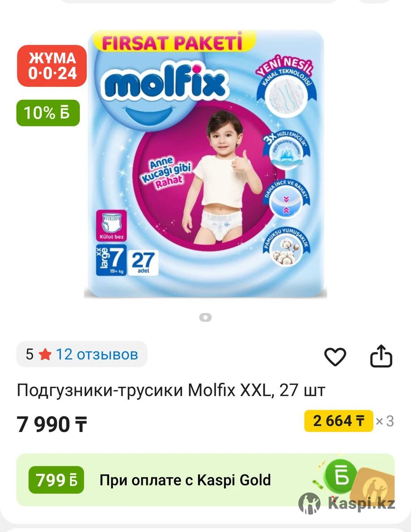Add the product to favorites with heart icon
Screen dimensions: 411x532
tap(335, 357)
